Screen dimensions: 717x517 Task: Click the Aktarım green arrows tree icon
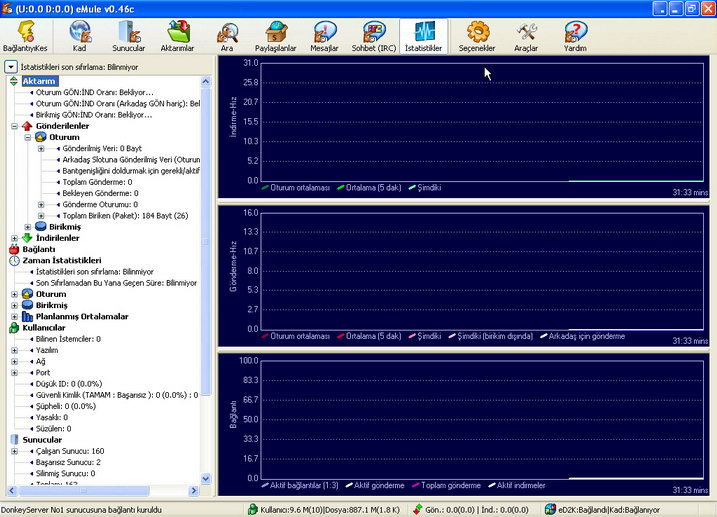[14, 81]
